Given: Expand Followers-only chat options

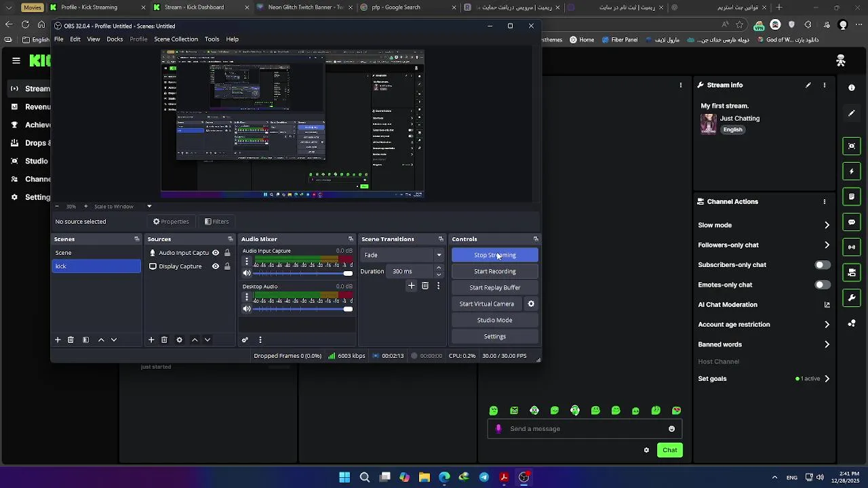Looking at the screenshot, I should point(827,245).
